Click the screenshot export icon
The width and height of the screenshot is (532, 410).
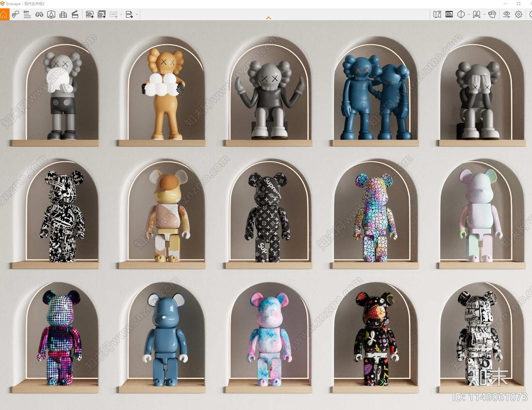[90, 14]
